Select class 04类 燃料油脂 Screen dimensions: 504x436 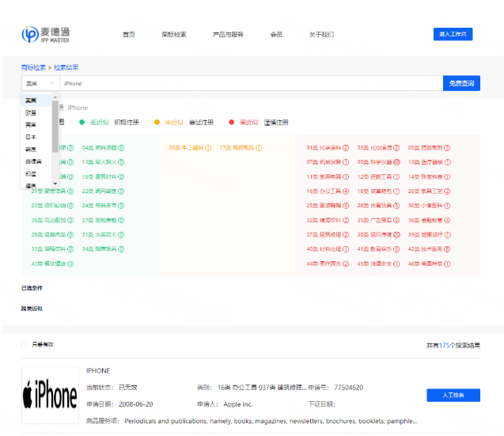(103, 148)
